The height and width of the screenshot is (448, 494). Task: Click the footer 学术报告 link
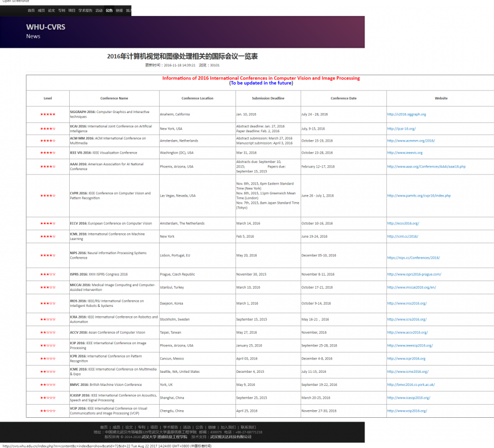click(170, 427)
